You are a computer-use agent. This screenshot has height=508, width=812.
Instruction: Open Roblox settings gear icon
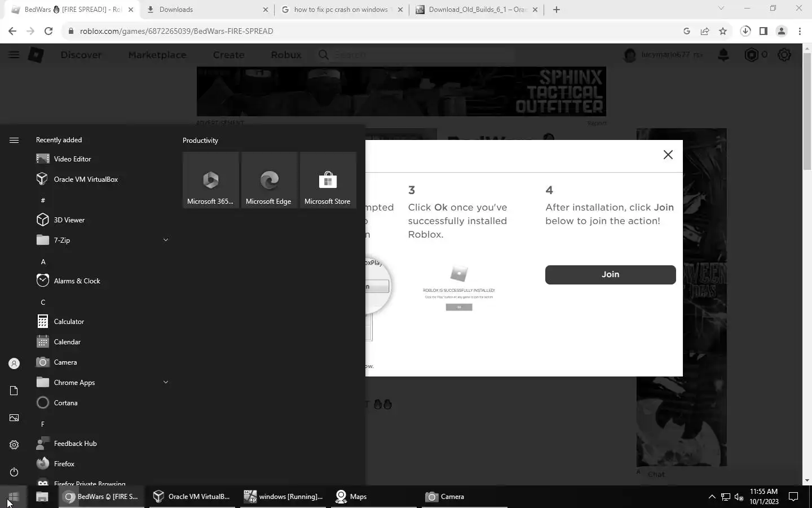[784, 55]
